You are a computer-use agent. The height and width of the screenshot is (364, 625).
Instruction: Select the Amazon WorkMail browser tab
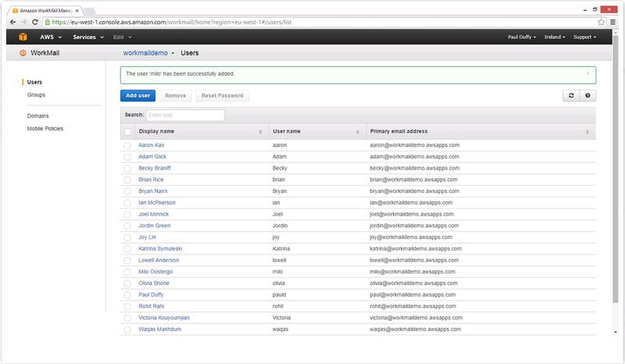(x=44, y=11)
